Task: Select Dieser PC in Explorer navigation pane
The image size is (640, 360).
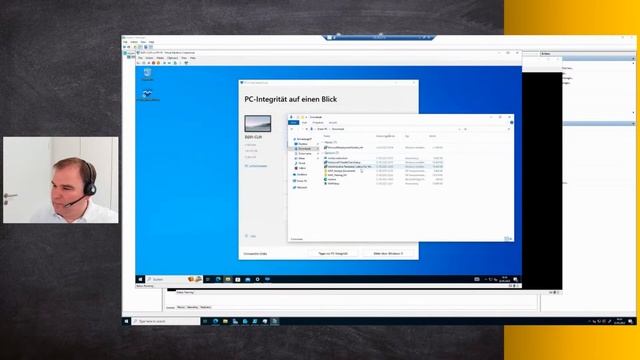Action: click(301, 181)
